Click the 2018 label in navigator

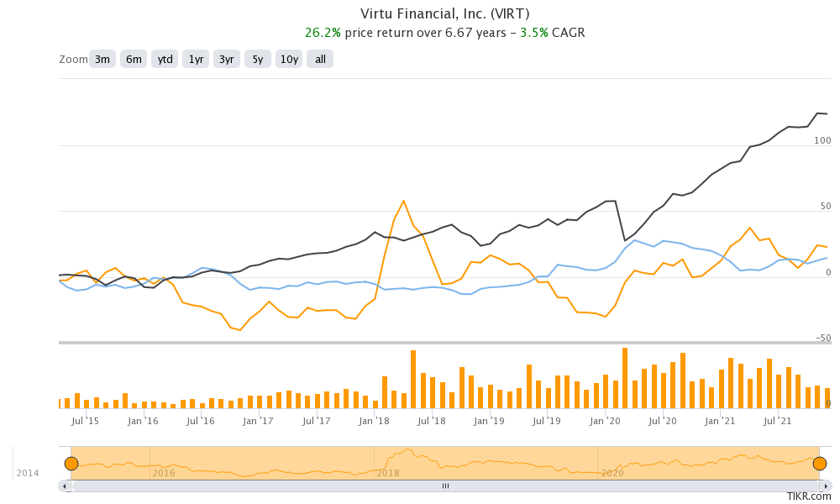[x=388, y=473]
